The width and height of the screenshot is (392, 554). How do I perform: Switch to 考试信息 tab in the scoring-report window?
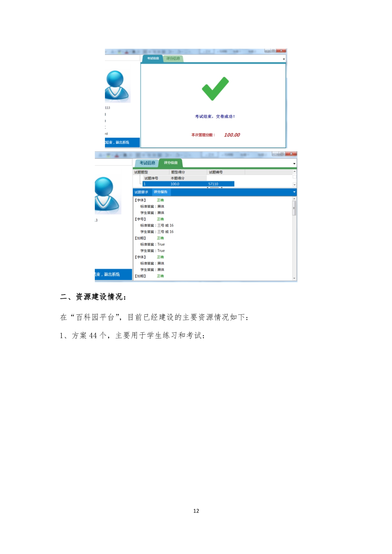147,163
